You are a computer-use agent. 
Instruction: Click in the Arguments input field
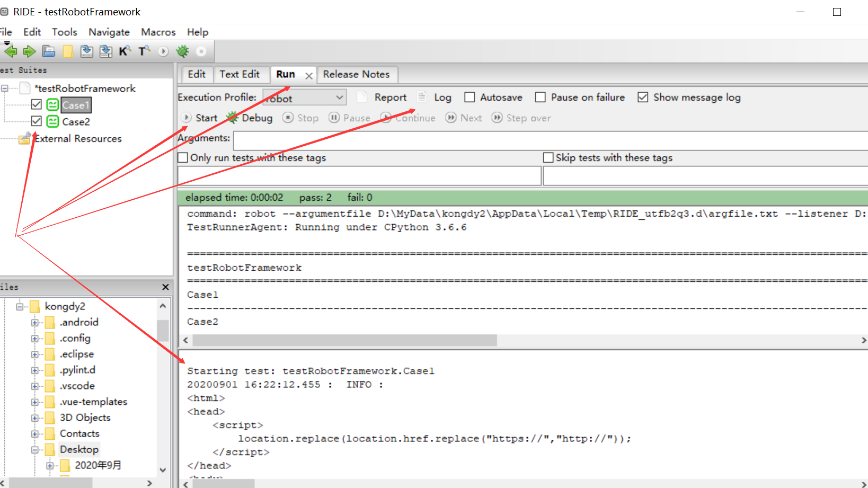(x=550, y=140)
